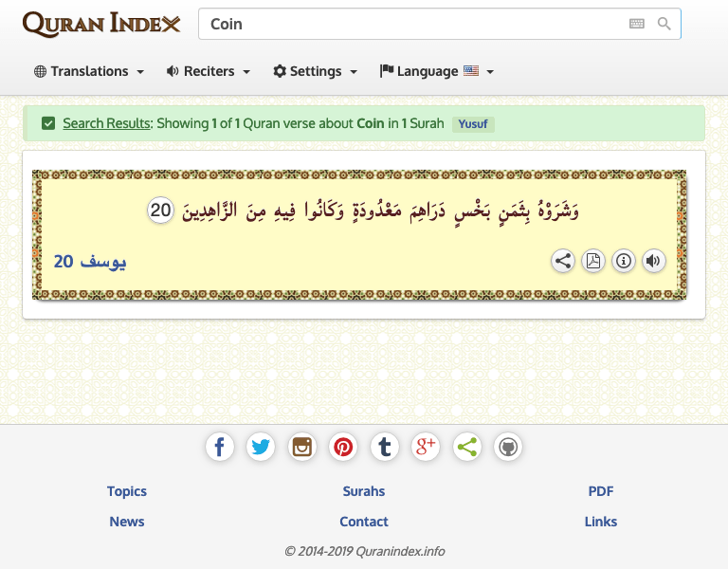Viewport: 728px width, 569px height.
Task: Open the Settings dropdown menu
Action: pos(316,71)
